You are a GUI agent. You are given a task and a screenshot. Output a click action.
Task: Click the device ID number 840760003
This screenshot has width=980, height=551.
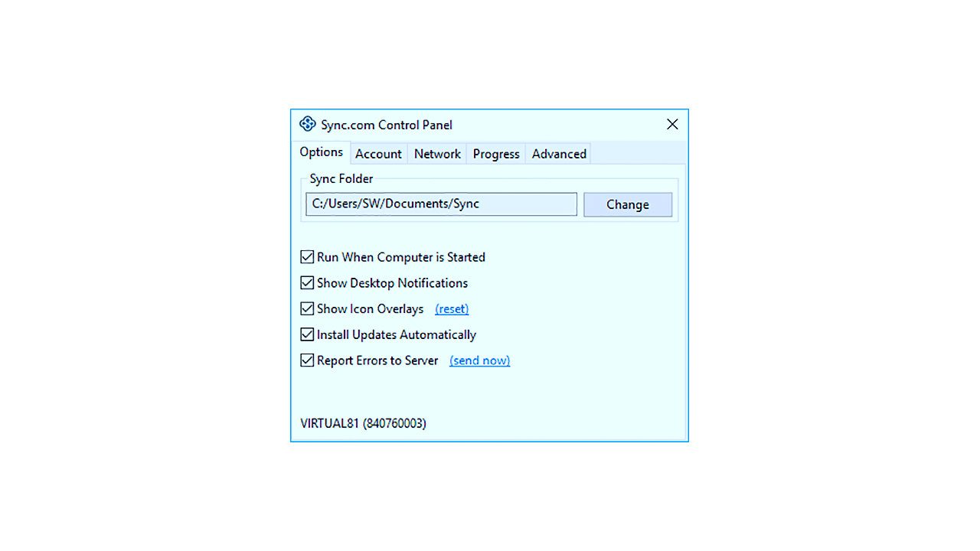[x=394, y=423]
